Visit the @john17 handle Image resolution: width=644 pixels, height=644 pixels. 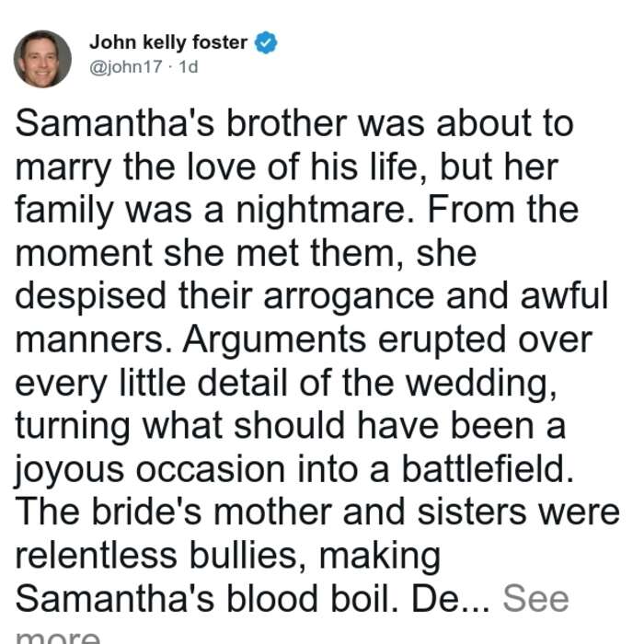click(126, 66)
